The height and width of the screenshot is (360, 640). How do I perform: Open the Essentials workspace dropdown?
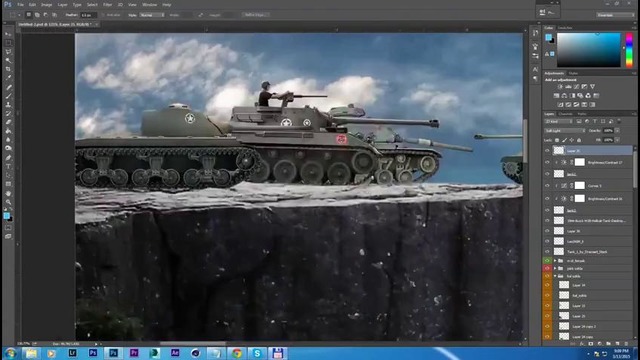tap(616, 15)
